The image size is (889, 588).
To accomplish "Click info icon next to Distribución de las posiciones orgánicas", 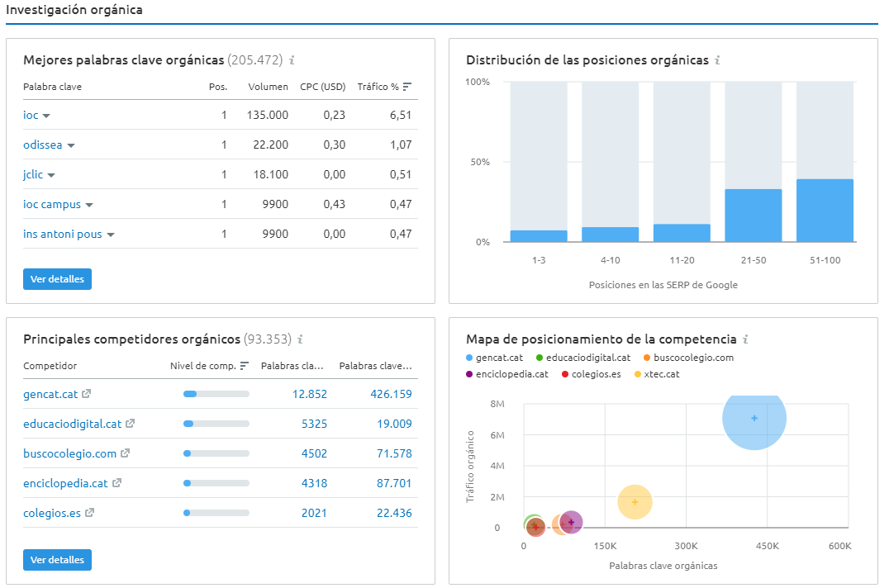I will click(717, 60).
